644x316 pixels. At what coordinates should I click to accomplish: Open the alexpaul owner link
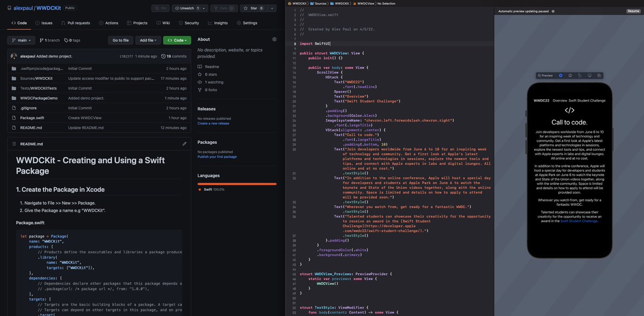tap(24, 8)
